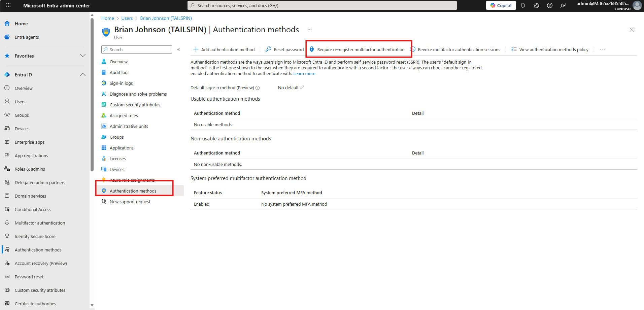The height and width of the screenshot is (310, 644).
Task: Click the Users breadcrumb link
Action: pyautogui.click(x=127, y=18)
